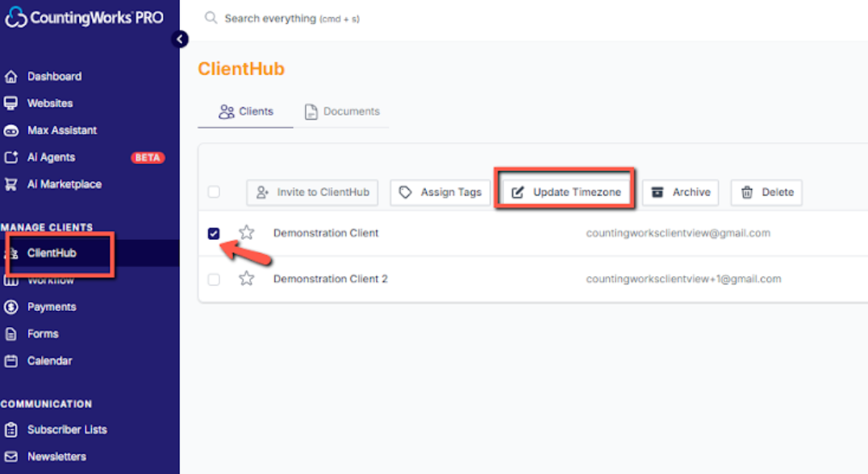Open Calendar in the sidebar

[x=50, y=361]
